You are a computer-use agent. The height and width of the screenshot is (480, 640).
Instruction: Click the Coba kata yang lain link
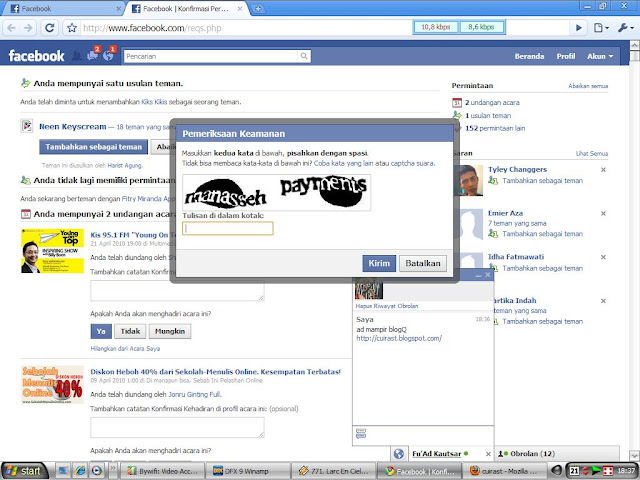tap(344, 163)
